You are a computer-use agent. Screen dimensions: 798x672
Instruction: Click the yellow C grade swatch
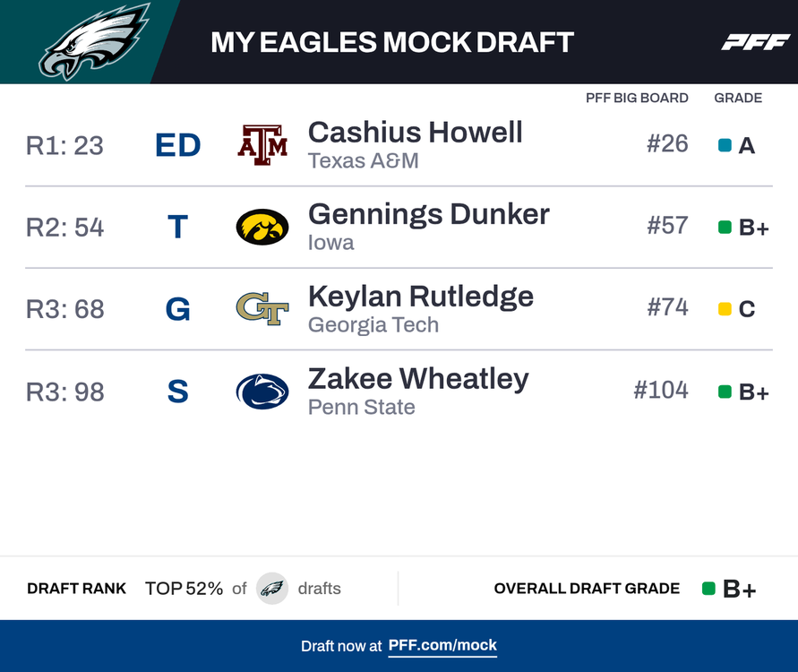tap(725, 309)
